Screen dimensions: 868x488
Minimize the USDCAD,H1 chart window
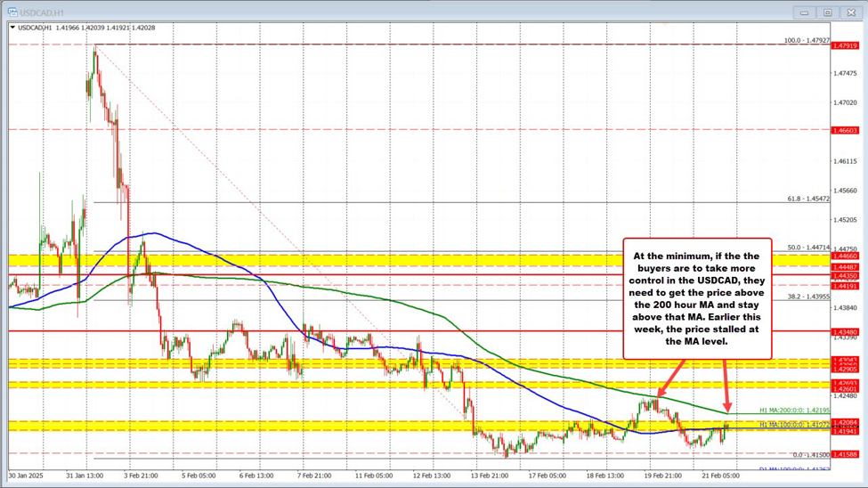click(804, 12)
